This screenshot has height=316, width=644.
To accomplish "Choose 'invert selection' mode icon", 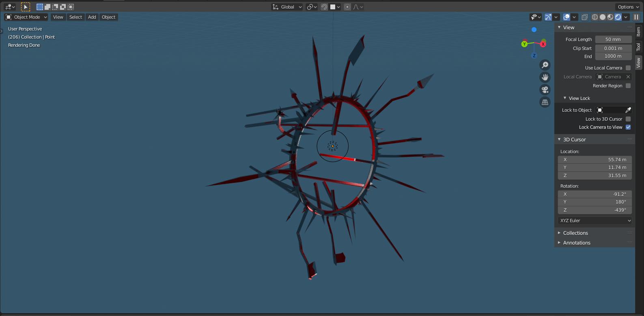I will (x=63, y=7).
